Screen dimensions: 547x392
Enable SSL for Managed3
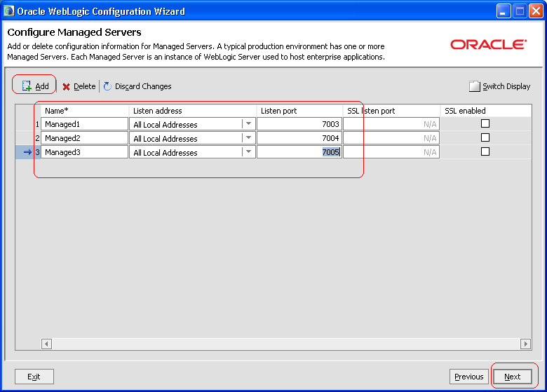point(485,151)
